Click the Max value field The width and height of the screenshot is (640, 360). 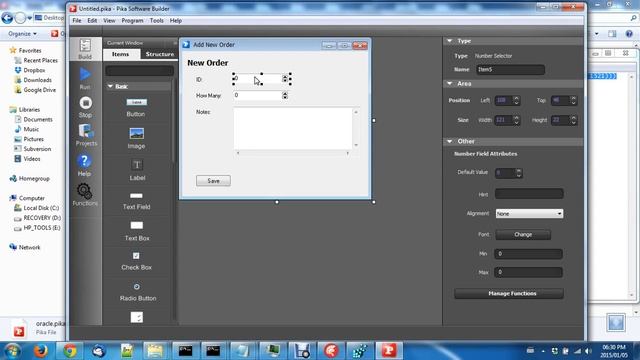coord(529,272)
